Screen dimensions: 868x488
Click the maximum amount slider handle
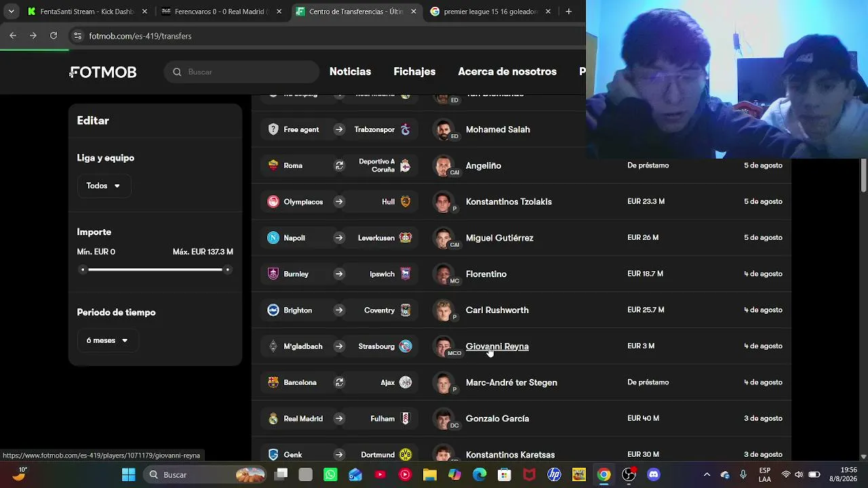(x=227, y=270)
